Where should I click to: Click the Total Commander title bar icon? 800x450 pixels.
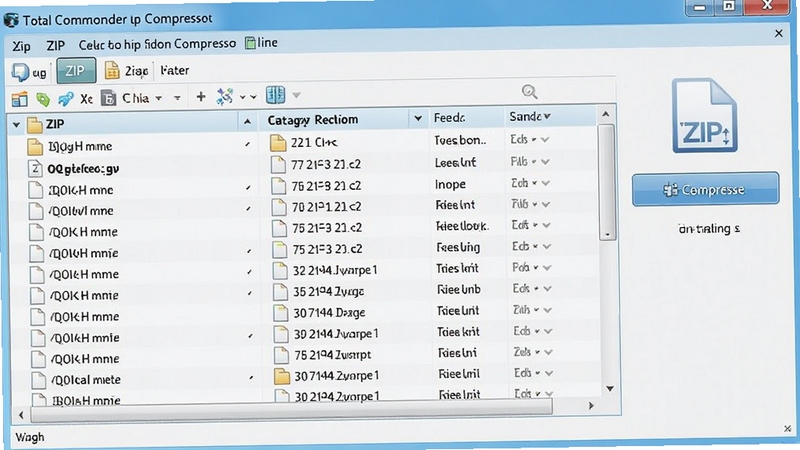pyautogui.click(x=11, y=20)
